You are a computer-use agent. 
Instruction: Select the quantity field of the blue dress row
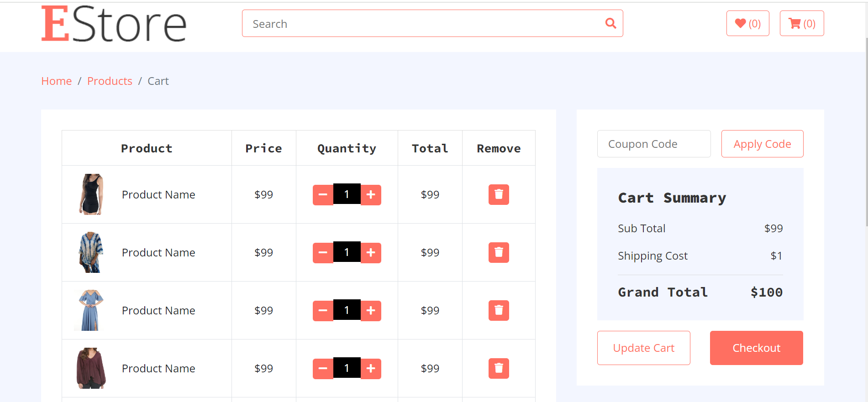tap(347, 310)
